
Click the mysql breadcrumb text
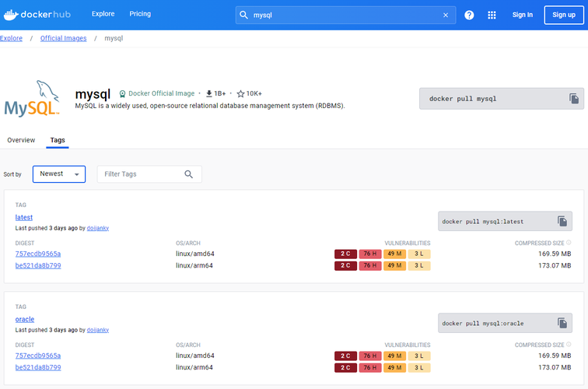click(x=114, y=38)
